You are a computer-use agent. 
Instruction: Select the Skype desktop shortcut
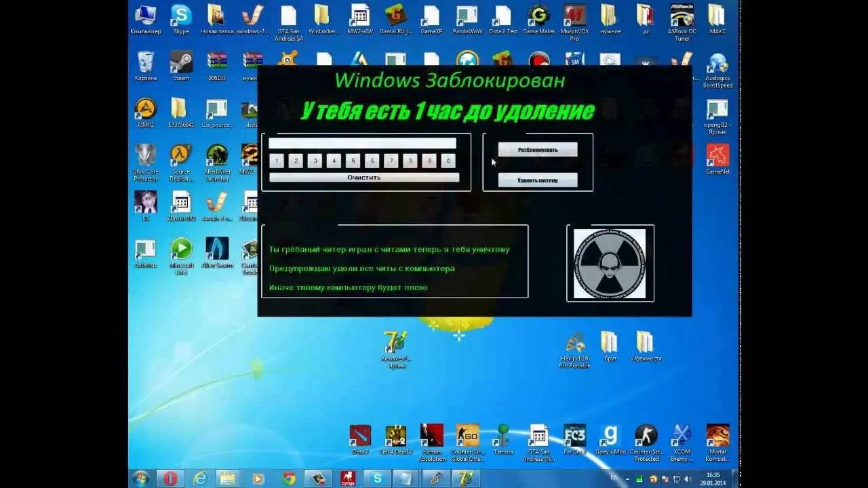[x=181, y=20]
